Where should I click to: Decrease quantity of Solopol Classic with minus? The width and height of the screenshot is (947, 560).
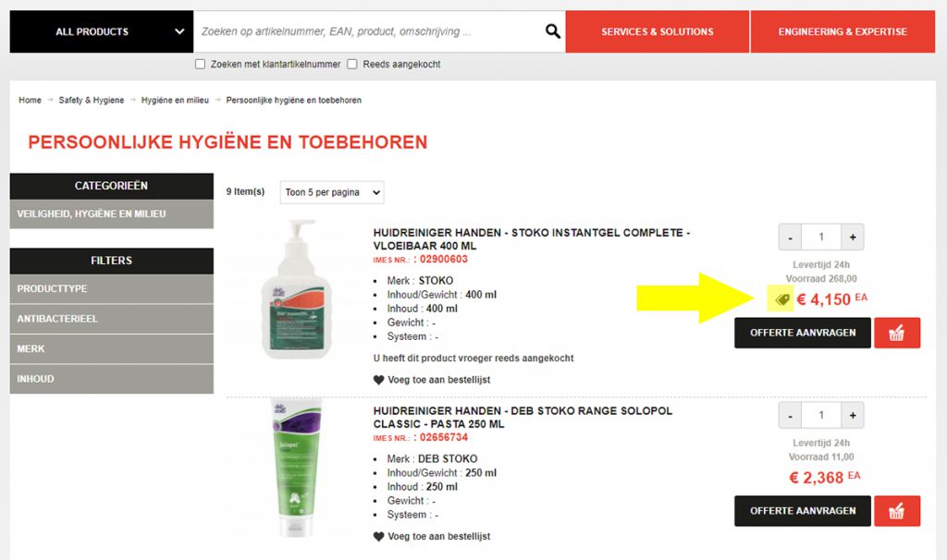[790, 415]
